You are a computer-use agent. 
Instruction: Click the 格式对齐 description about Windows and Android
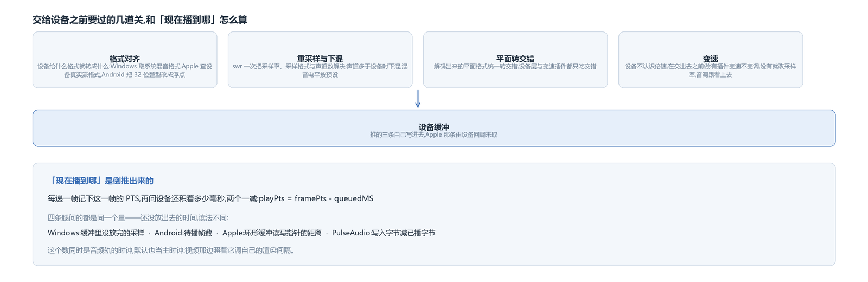coord(125,70)
